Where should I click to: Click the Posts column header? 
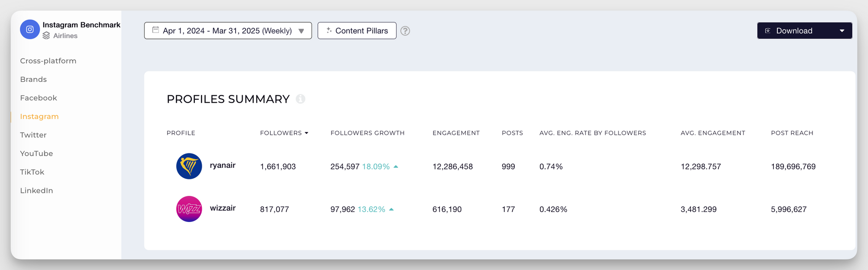[512, 133]
